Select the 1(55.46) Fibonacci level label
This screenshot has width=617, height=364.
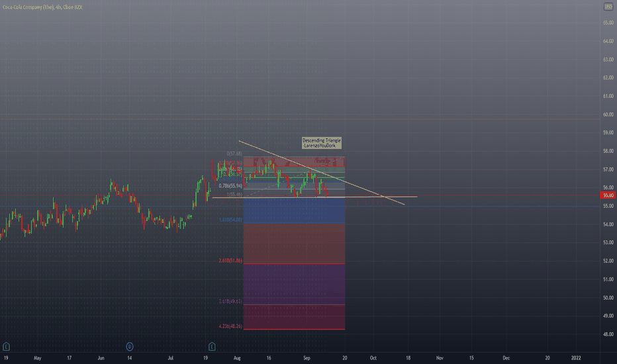click(x=234, y=195)
